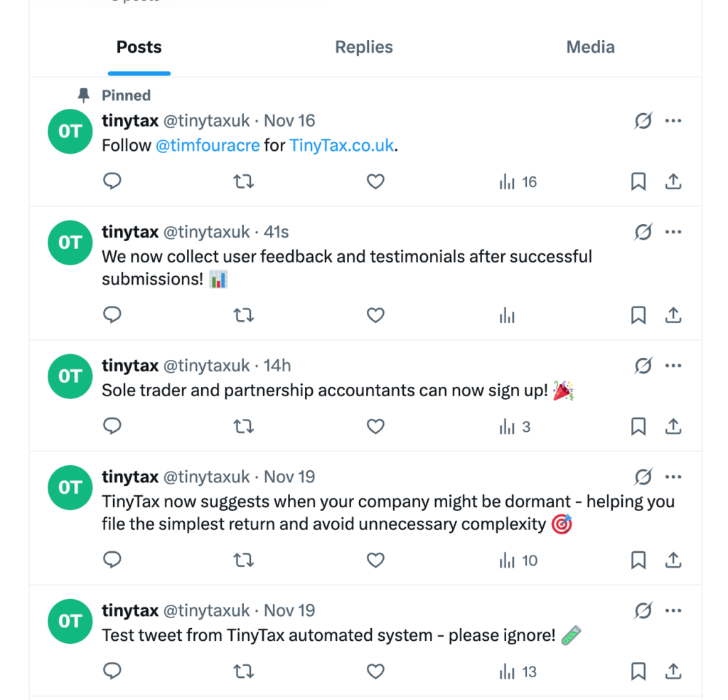Click the Grok icon on the pinned tweet
This screenshot has width=728, height=700.
[x=643, y=121]
